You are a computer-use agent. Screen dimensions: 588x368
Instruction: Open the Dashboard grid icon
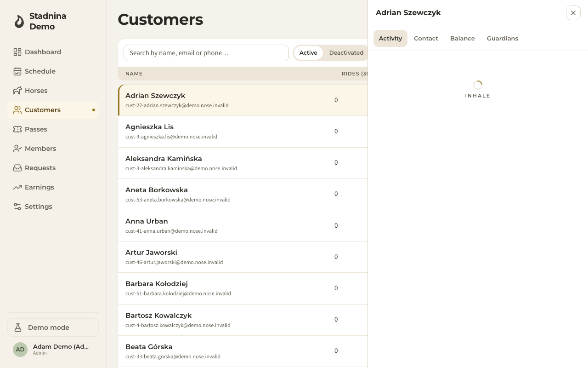click(x=17, y=52)
